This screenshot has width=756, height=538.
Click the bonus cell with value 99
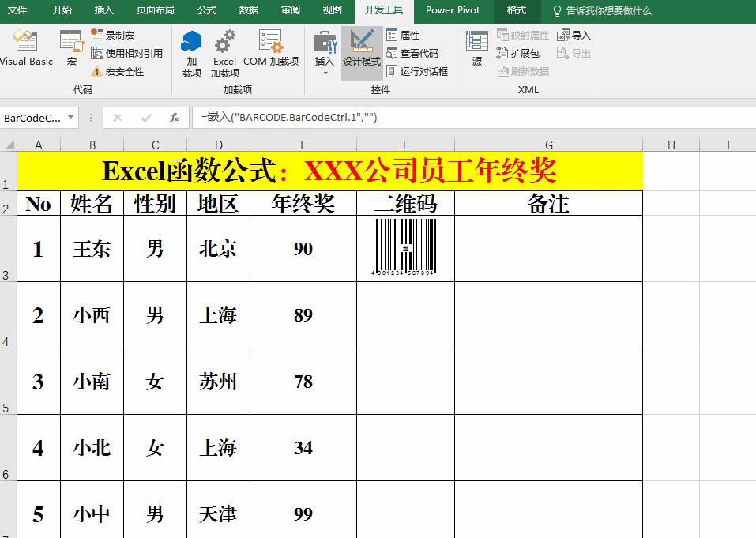click(303, 510)
